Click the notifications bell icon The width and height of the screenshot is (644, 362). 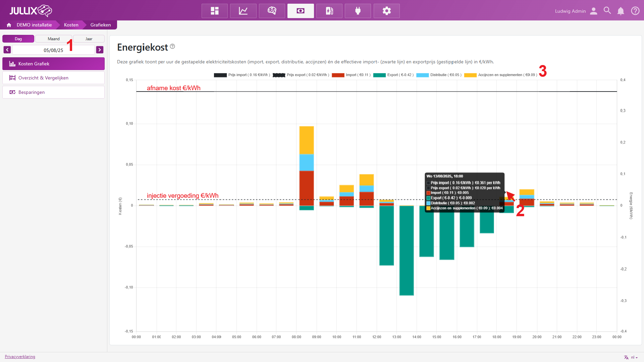pos(621,11)
